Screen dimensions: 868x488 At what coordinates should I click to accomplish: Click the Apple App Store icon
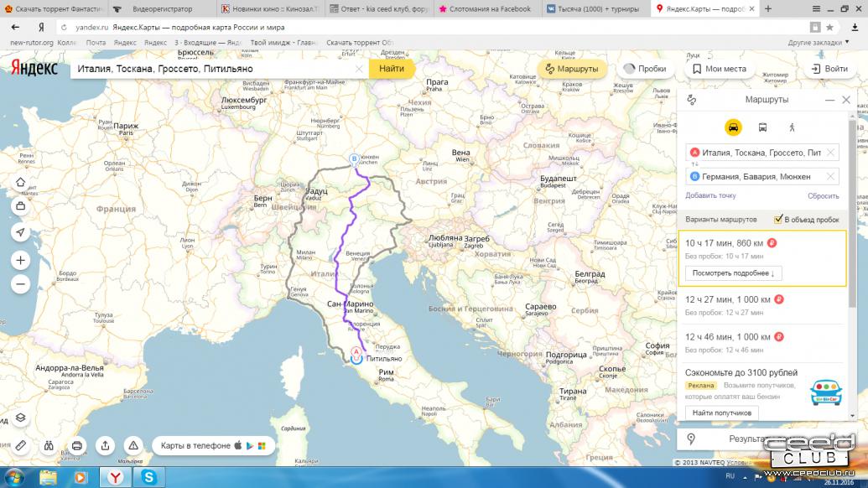(238, 445)
